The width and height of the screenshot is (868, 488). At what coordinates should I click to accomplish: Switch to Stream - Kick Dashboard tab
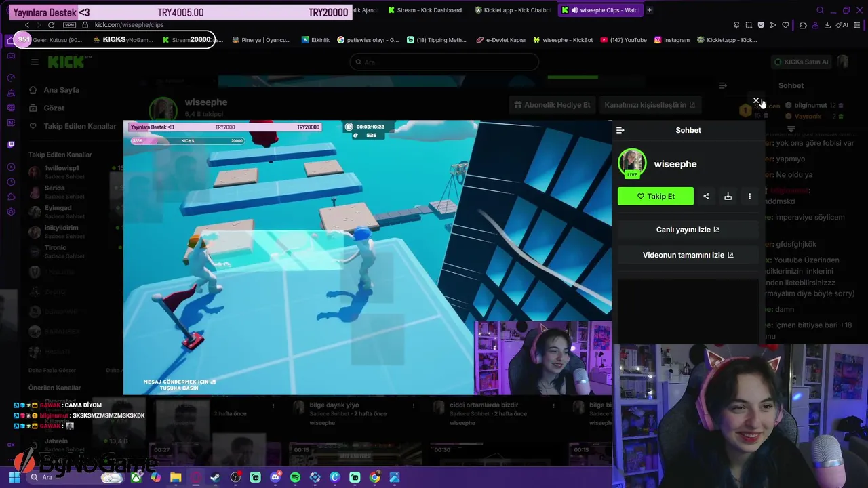pos(425,10)
